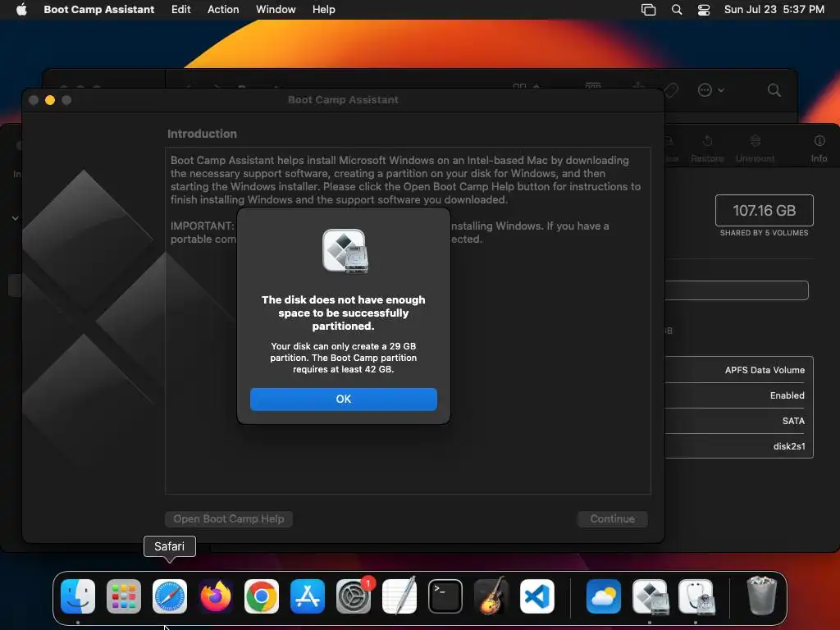Open Terminal from the Dock
Screen dimensions: 840x630
pos(445,596)
